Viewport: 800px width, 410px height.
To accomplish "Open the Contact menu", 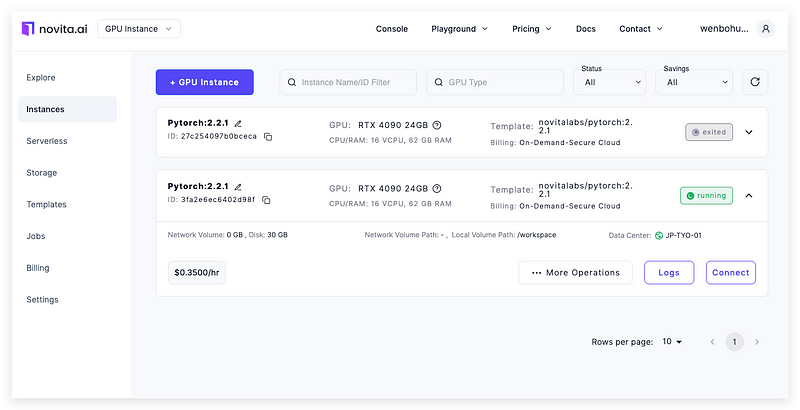I will 641,29.
